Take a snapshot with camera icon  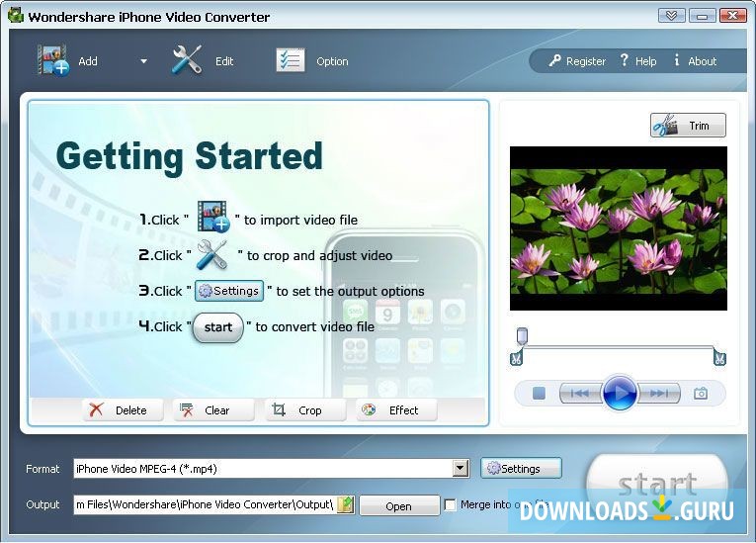[701, 394]
